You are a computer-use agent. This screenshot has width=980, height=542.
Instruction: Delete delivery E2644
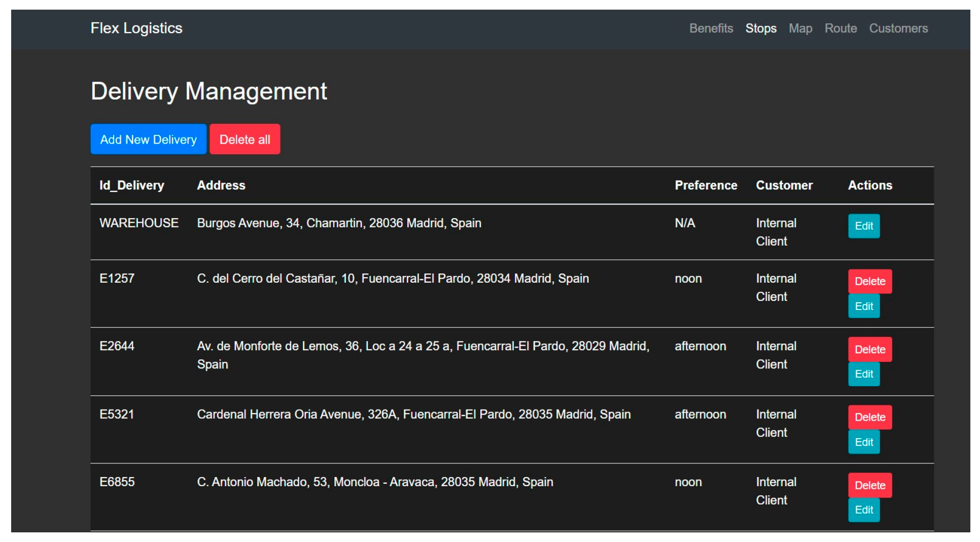tap(869, 350)
